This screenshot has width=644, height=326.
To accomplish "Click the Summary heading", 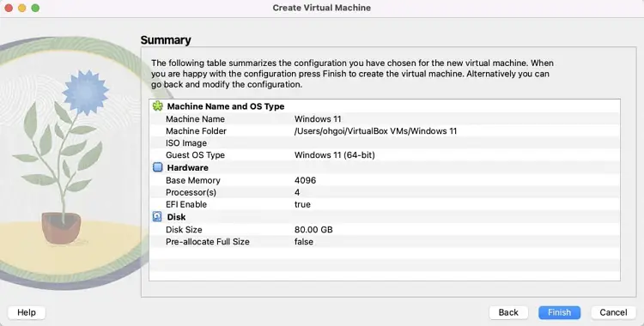I will tap(166, 39).
